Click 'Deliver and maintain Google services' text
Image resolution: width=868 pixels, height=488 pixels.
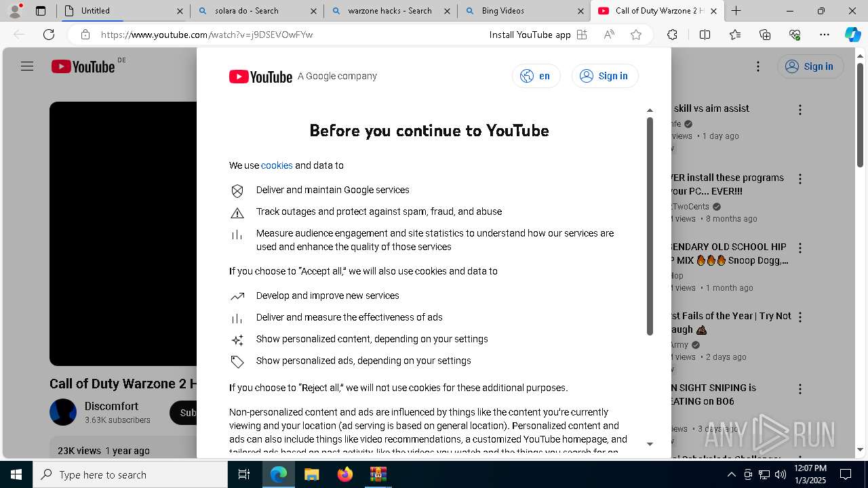tap(332, 190)
